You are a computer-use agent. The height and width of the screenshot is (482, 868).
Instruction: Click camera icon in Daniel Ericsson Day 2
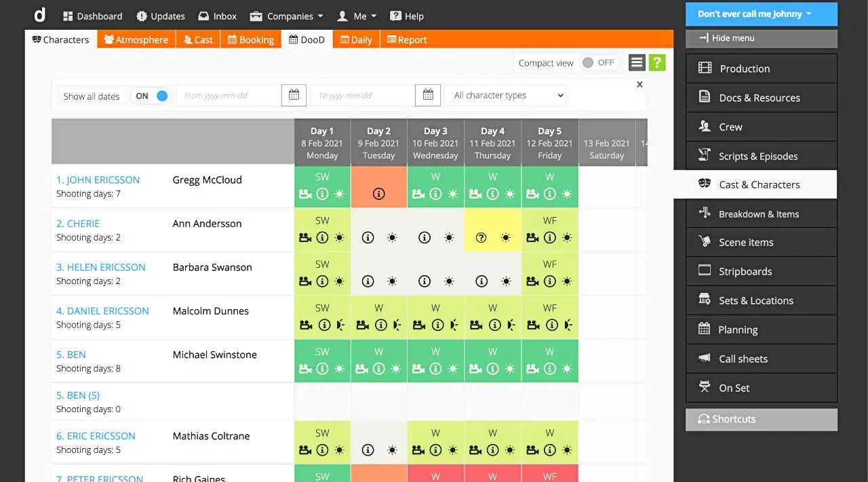coord(362,325)
